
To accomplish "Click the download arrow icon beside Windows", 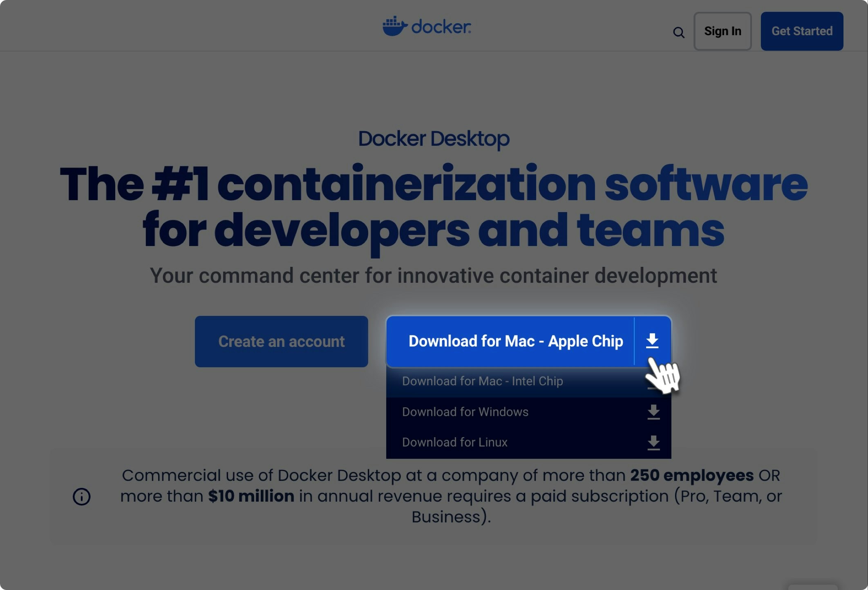I will [653, 412].
